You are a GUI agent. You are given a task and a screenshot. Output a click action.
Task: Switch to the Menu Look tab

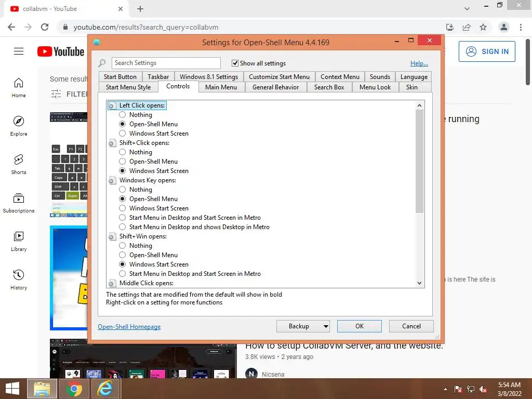click(375, 87)
